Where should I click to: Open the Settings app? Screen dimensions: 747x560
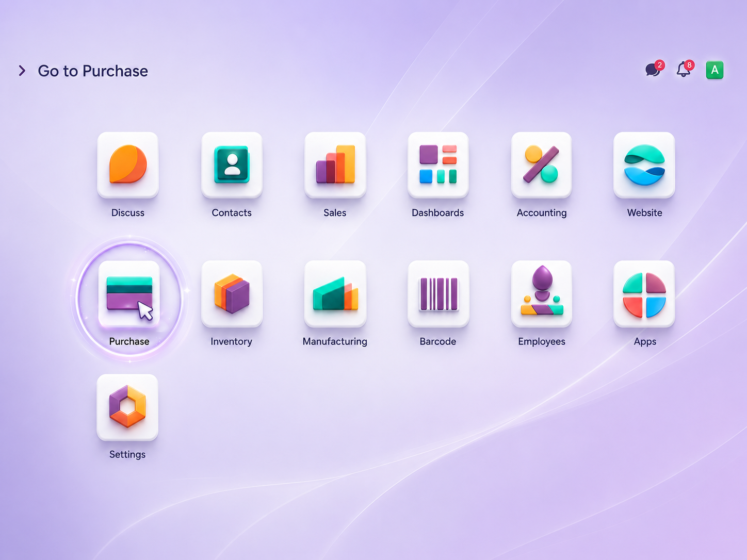point(127,407)
